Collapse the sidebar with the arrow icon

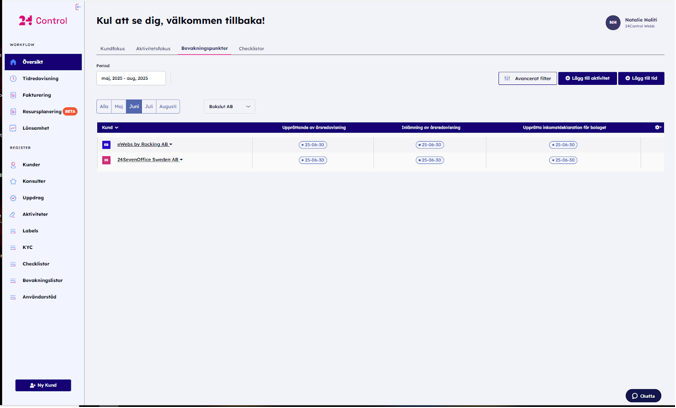(x=78, y=7)
